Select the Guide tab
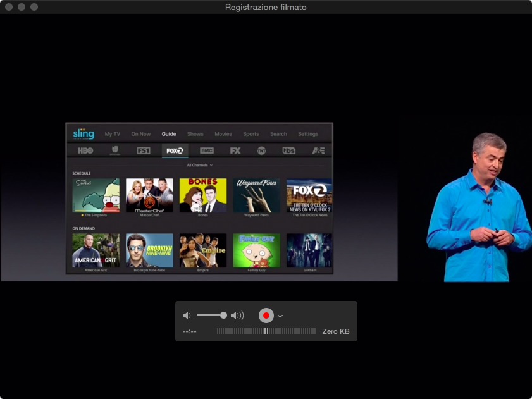This screenshot has height=399, width=532. 169,134
